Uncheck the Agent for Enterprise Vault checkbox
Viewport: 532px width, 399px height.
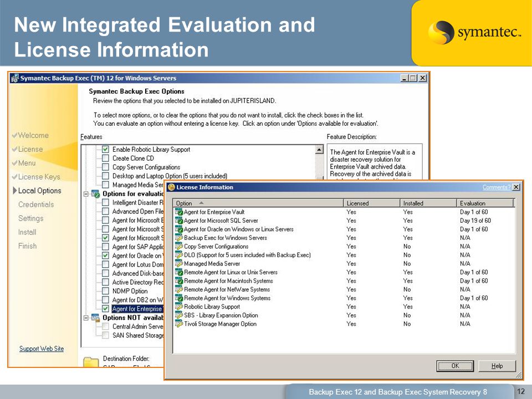pos(105,309)
